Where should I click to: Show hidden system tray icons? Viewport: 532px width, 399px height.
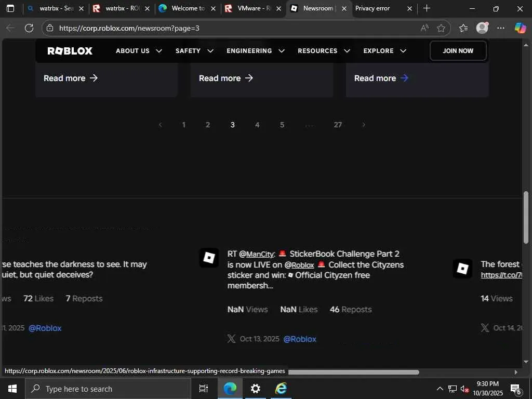coord(440,389)
